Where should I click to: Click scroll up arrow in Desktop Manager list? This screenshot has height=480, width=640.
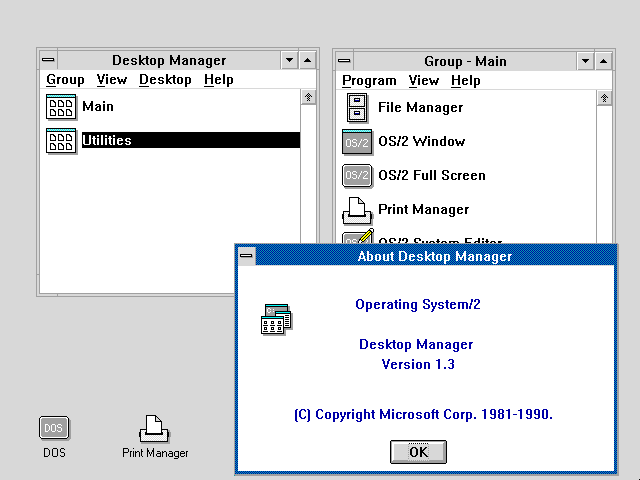pos(308,97)
